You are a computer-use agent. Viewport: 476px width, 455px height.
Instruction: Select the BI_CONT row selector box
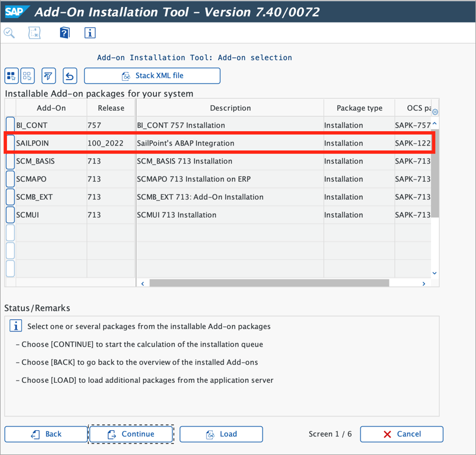pyautogui.click(x=10, y=125)
